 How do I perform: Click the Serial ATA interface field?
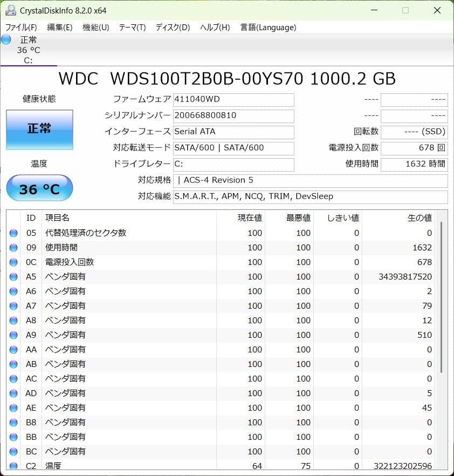(233, 132)
